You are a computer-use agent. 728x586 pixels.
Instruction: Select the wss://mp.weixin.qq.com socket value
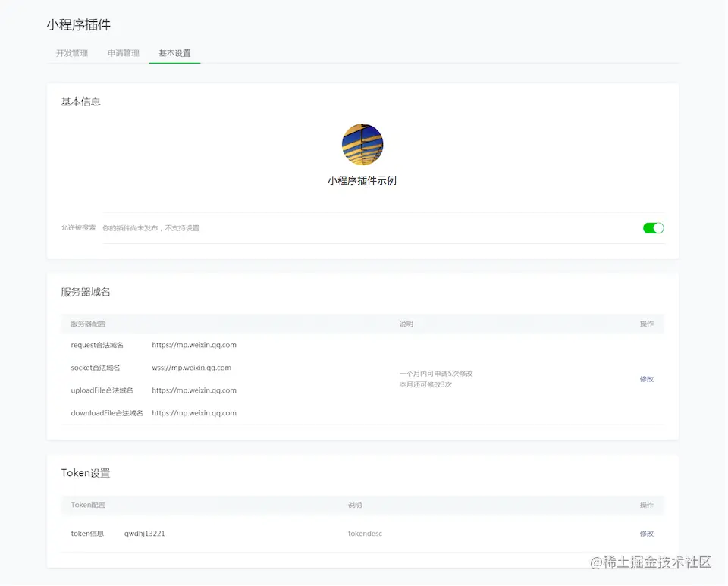point(191,368)
